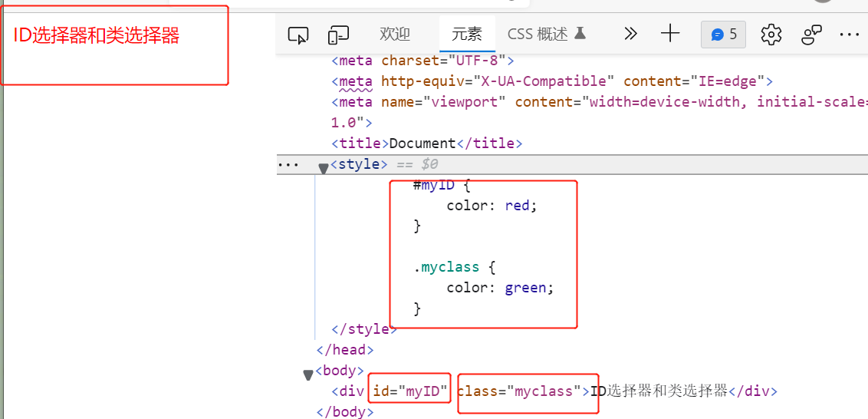Click the #myID selector text

point(434,185)
